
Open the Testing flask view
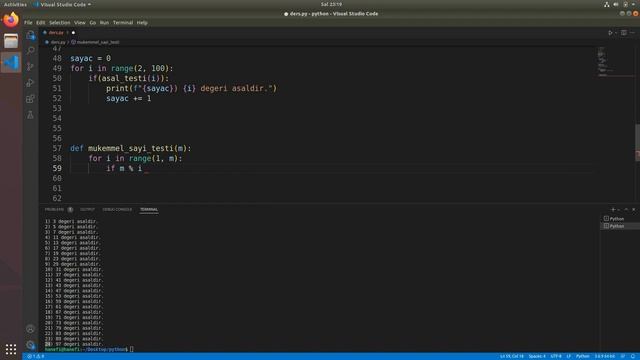coord(31,115)
